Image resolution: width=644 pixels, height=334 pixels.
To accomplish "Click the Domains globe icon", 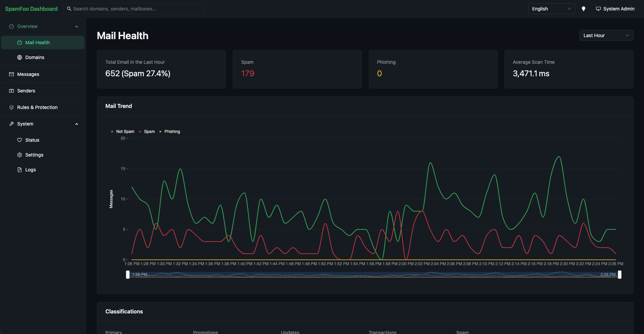I will 20,57.
